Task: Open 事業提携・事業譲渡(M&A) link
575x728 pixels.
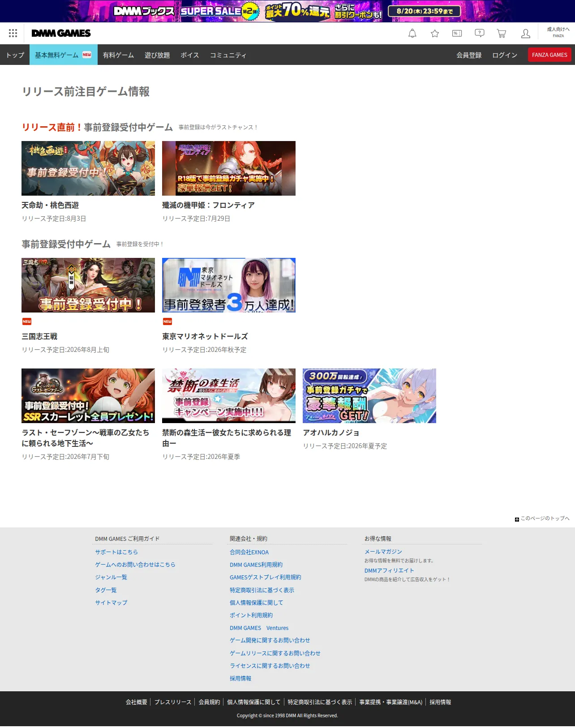Action: coord(390,702)
